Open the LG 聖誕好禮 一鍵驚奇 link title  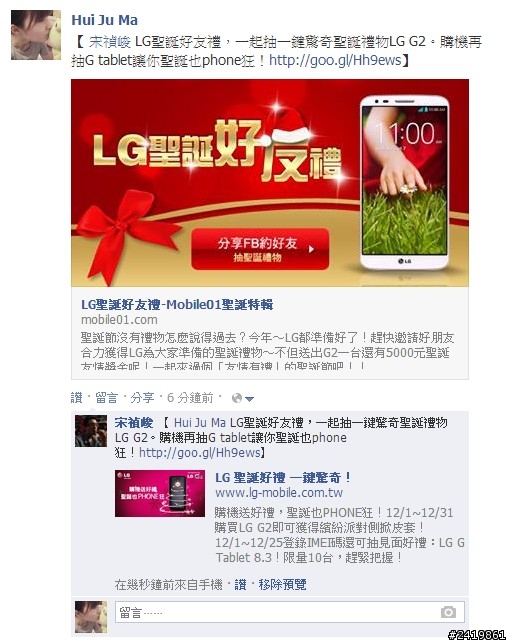(x=283, y=477)
